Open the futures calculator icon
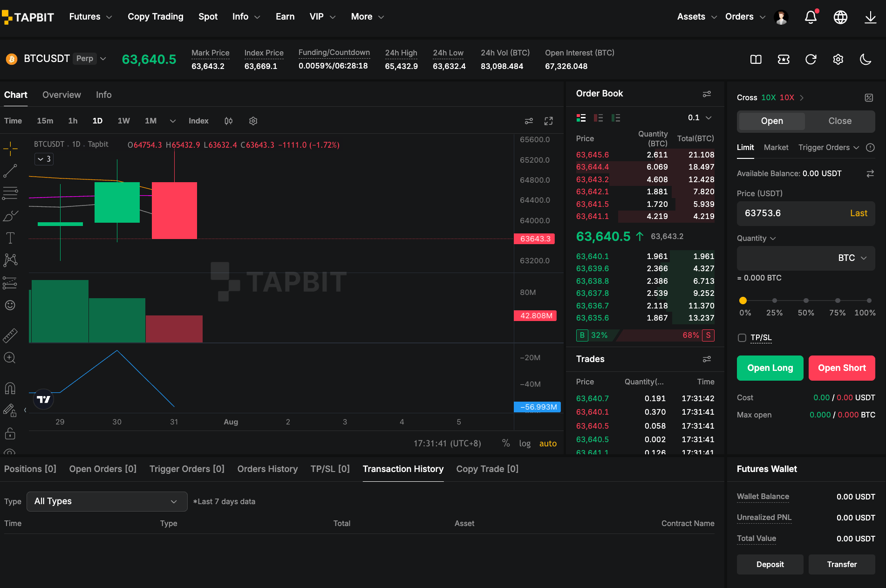 tap(869, 98)
